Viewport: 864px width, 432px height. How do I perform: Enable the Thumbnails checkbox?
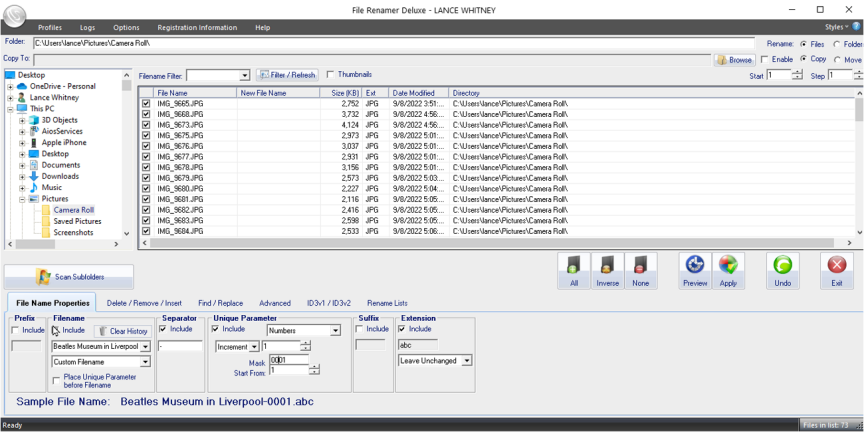(x=331, y=75)
